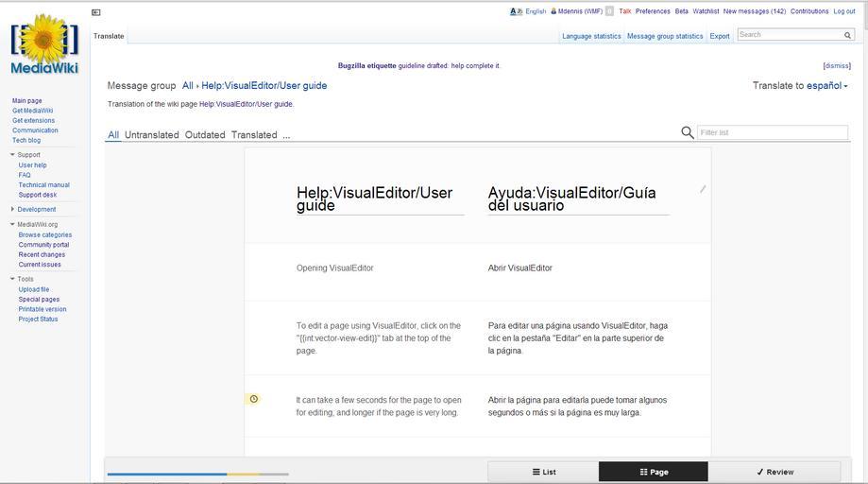Image resolution: width=868 pixels, height=484 pixels.
Task: Switch to Review view mode
Action: 774,472
